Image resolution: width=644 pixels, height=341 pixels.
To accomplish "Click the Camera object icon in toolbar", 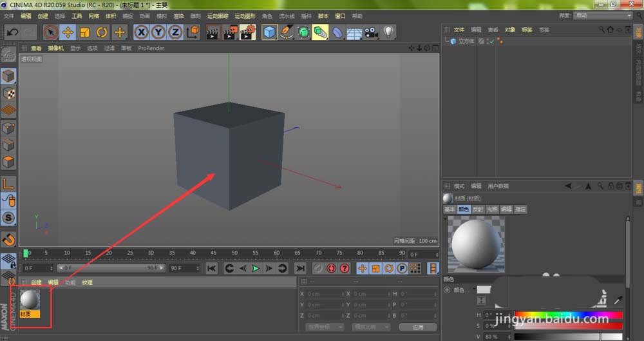I will click(x=371, y=32).
